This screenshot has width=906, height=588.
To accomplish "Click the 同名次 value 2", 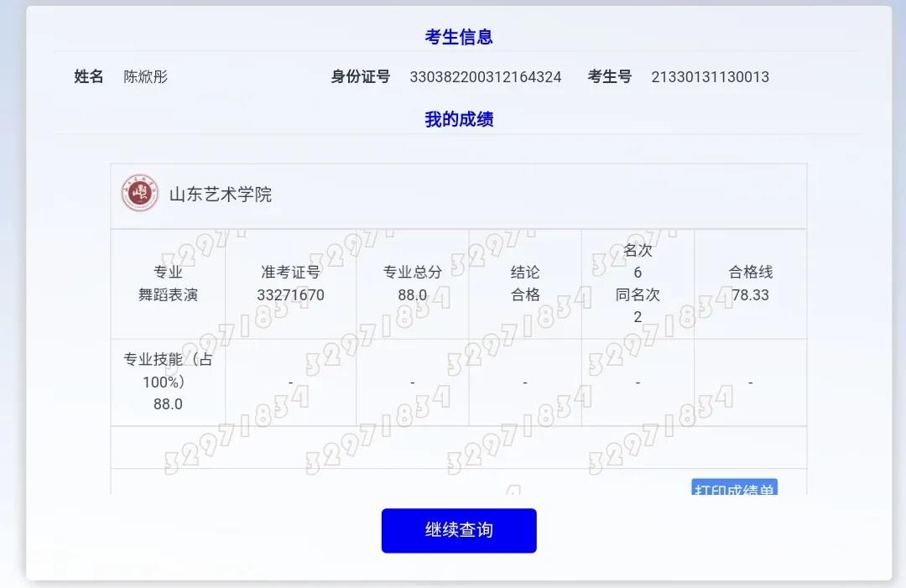I will pos(638,317).
